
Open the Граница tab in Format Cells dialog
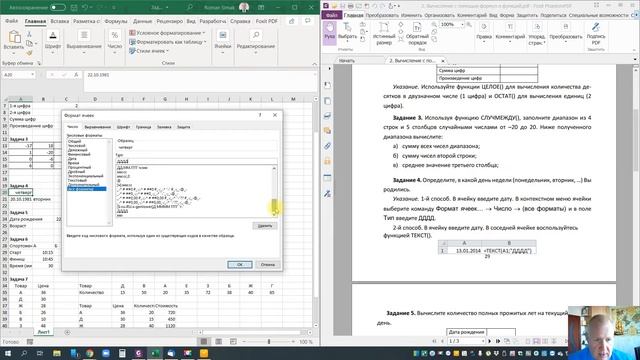143,127
